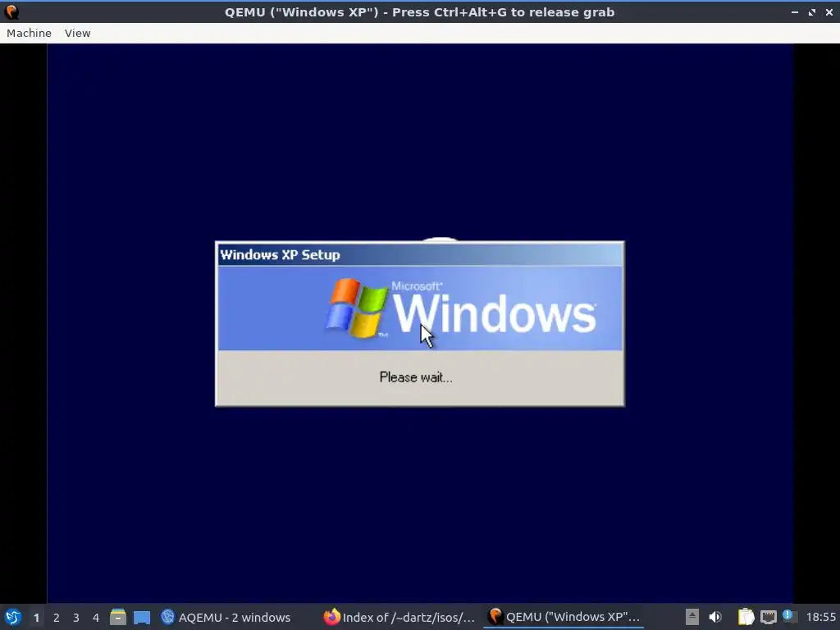Switch to workspace 4
The image size is (840, 630).
[x=96, y=618]
